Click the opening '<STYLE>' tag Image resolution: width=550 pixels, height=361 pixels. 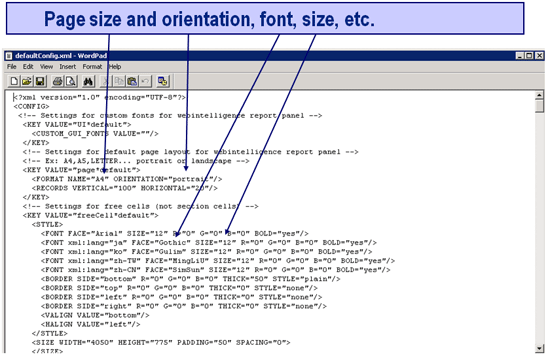pyautogui.click(x=47, y=225)
